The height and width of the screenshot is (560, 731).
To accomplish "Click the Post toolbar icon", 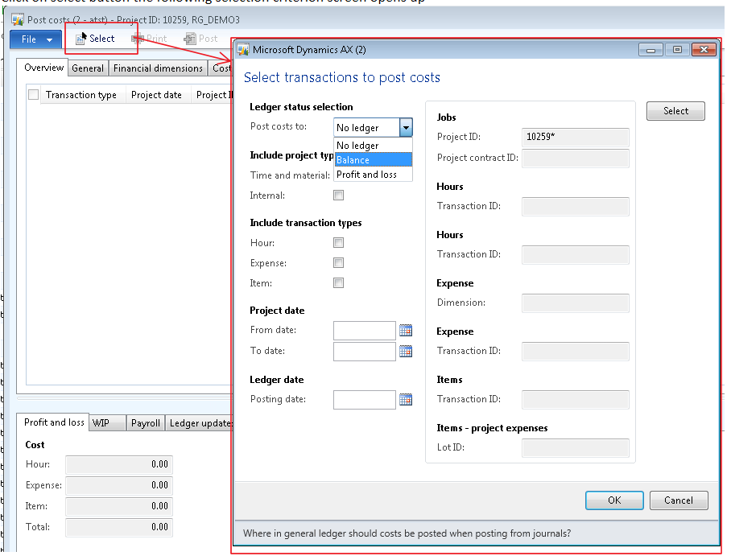I will (190, 39).
